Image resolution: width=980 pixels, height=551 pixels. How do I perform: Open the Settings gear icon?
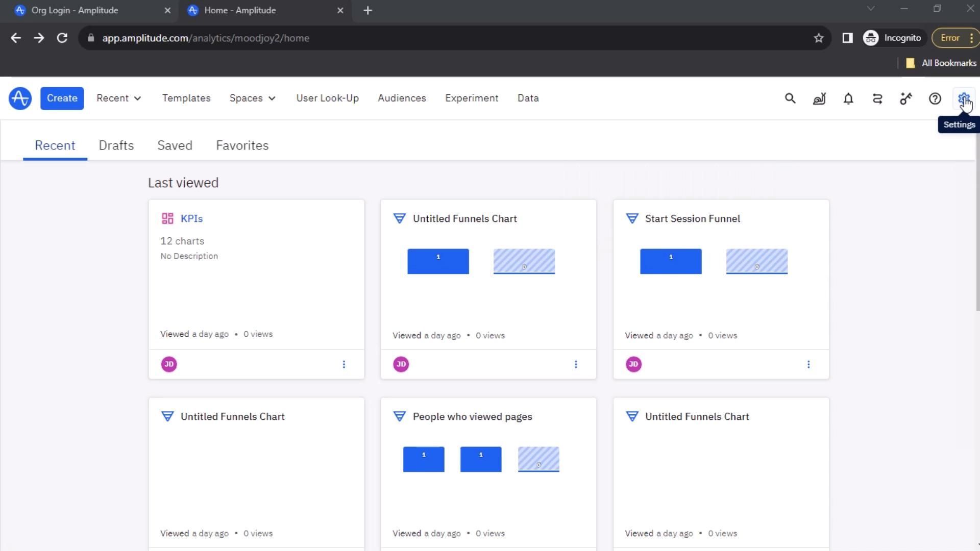pyautogui.click(x=963, y=98)
